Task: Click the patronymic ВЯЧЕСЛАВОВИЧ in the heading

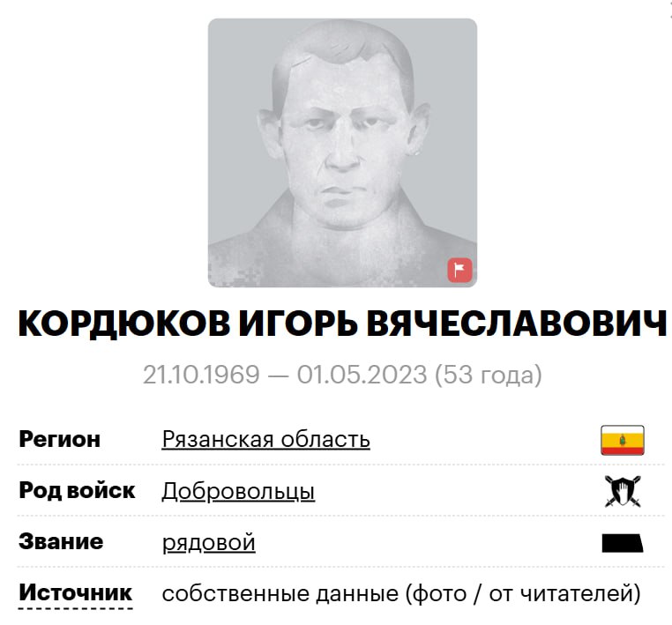Action: click(517, 324)
